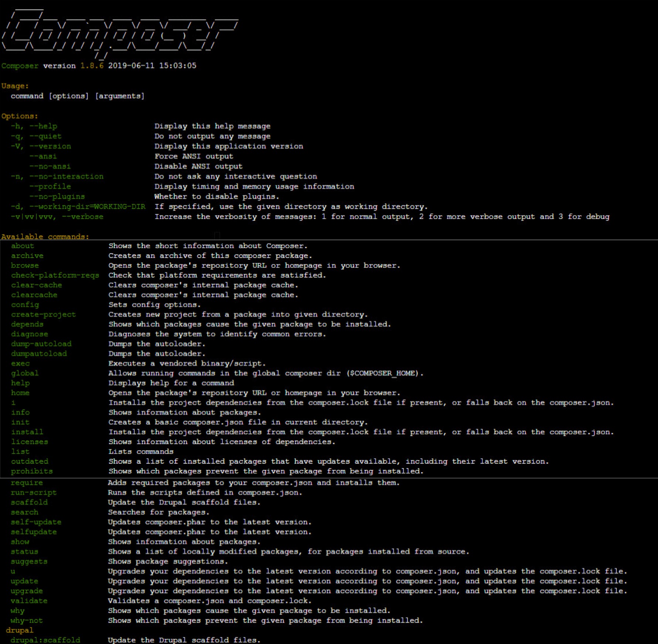Screen dimensions: 658x644
Task: Click the 'run-script' command
Action: pos(34,493)
